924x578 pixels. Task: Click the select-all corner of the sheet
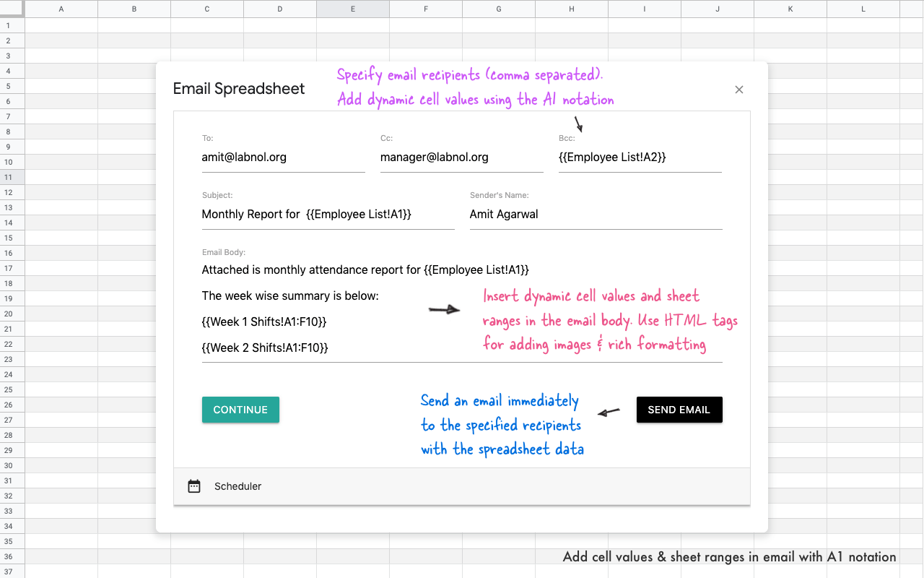(x=12, y=9)
